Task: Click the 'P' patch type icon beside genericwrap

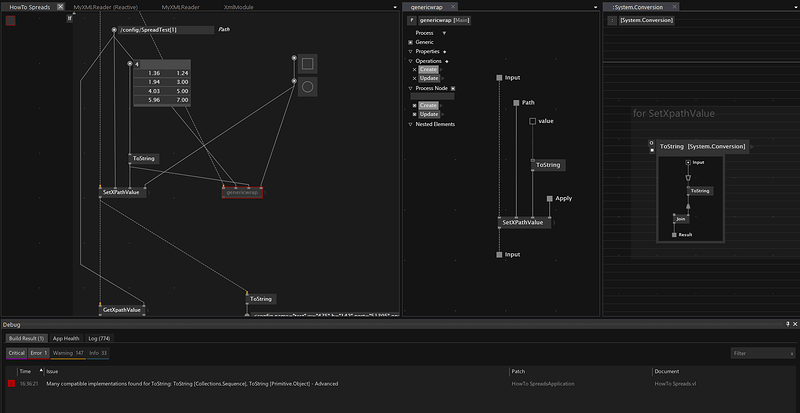Action: click(411, 20)
